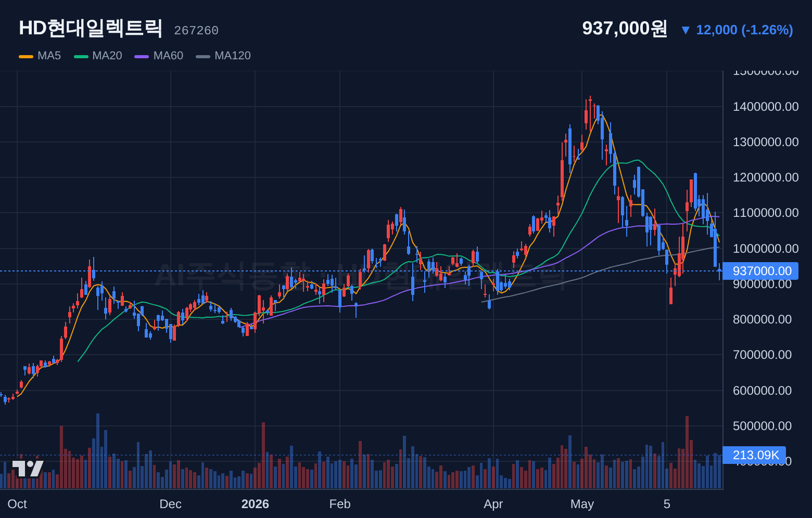Select the Oct marker on time axis

coord(17,504)
